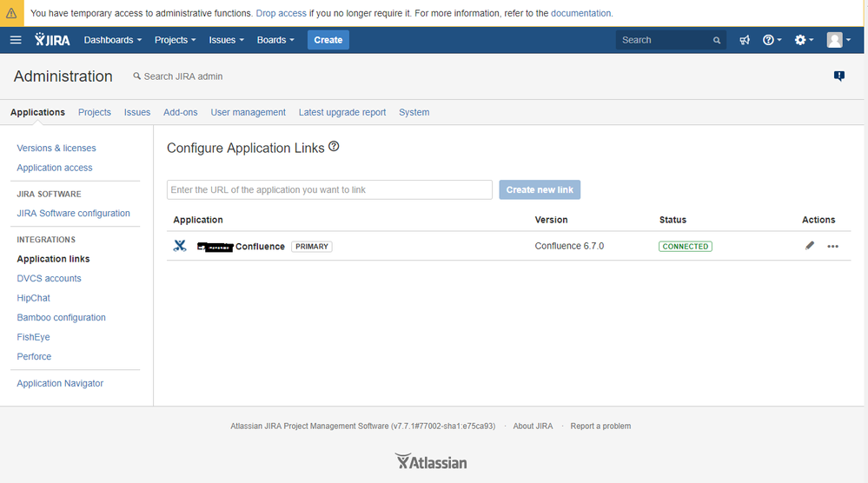Click the Drop access link

click(x=282, y=13)
